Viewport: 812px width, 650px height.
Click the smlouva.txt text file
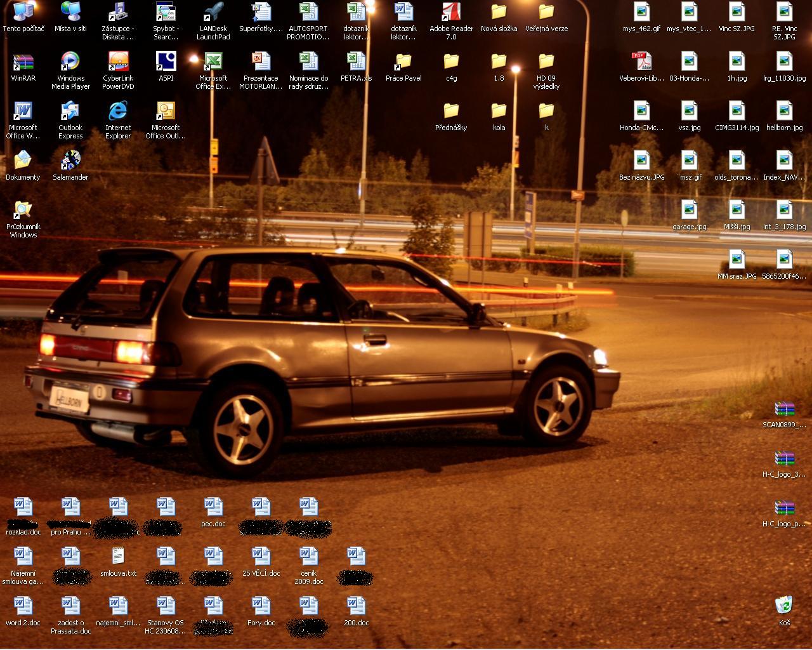118,557
